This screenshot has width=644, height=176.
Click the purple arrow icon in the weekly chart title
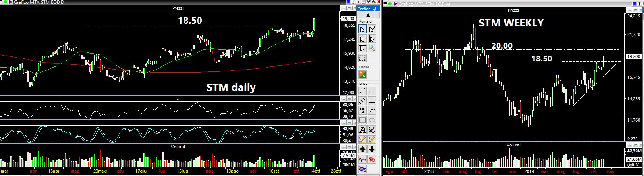tap(395, 4)
